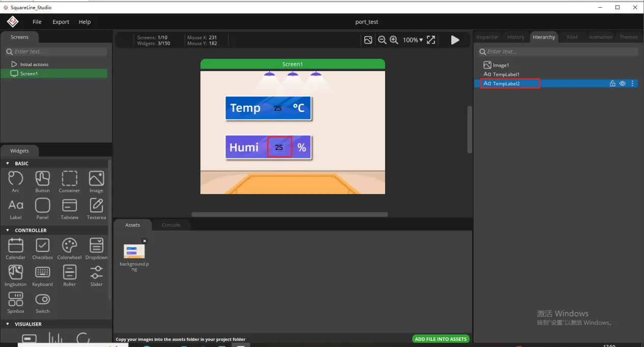
Task: Switch to the Inspector tab
Action: (487, 37)
